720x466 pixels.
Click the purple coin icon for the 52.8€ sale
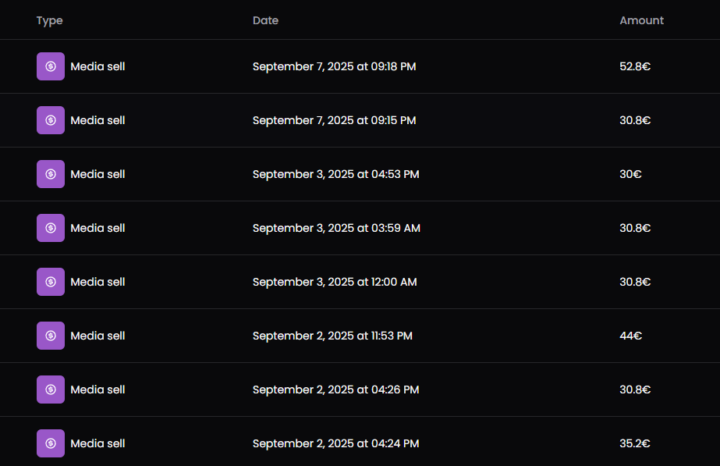[x=51, y=67]
